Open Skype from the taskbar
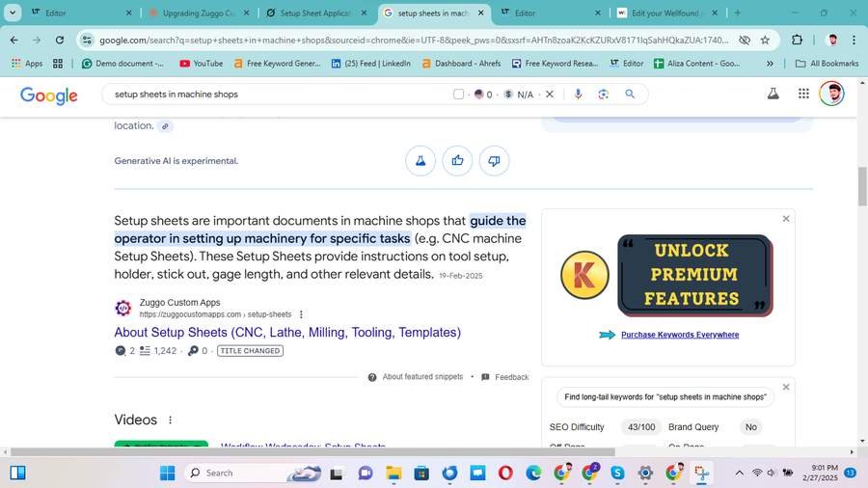 pos(617,474)
